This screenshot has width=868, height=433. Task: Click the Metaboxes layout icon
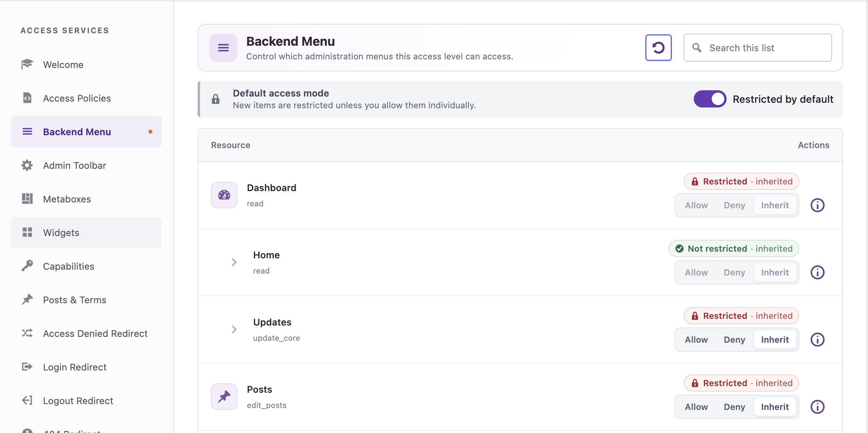[27, 199]
